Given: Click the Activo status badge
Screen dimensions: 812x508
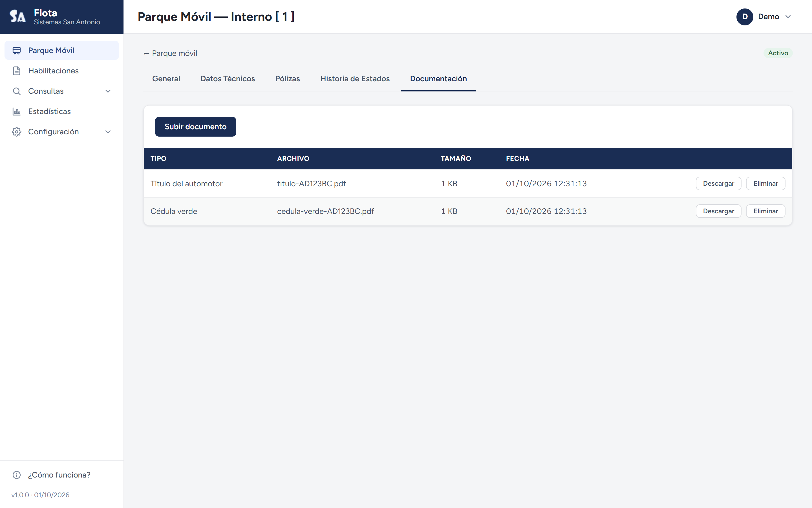Looking at the screenshot, I should [778, 53].
